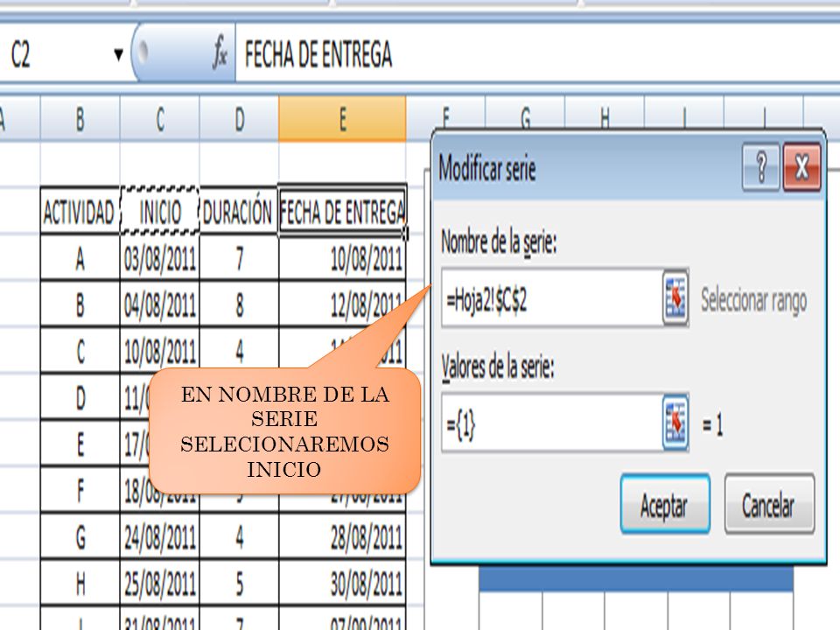Close the Modificar serie dialog
Viewport: 840px width, 630px height.
(x=802, y=167)
